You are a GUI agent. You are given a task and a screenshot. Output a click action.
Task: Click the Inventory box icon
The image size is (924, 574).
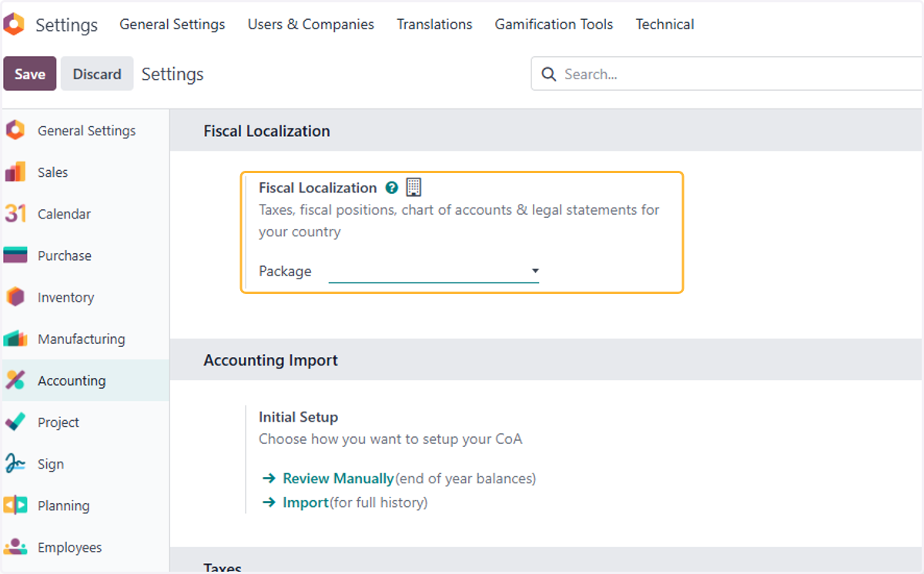tap(15, 297)
